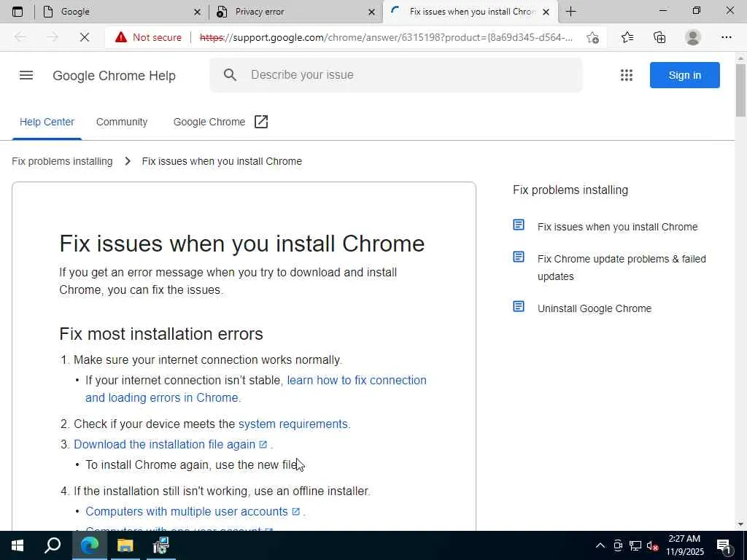Open the tab actions menu icon
This screenshot has width=747, height=560.
tap(18, 12)
